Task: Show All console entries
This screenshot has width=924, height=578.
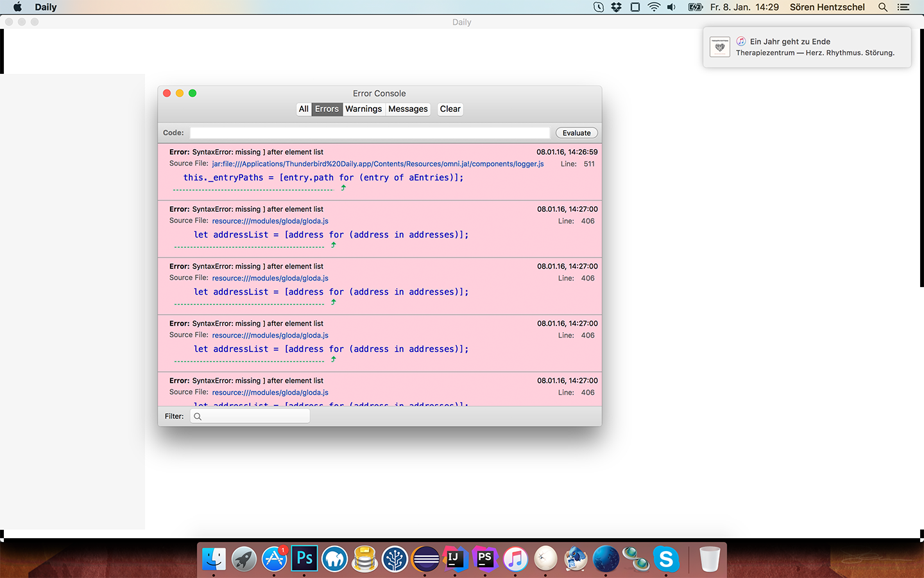Action: click(304, 109)
